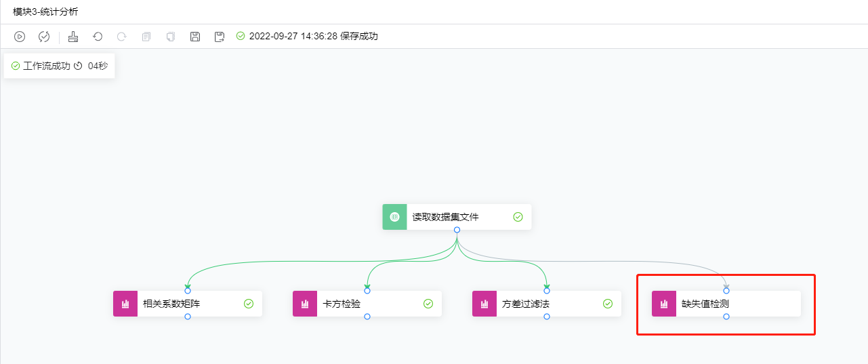Click input port atop 相关系数矩阵 node
868x364 pixels.
point(188,291)
